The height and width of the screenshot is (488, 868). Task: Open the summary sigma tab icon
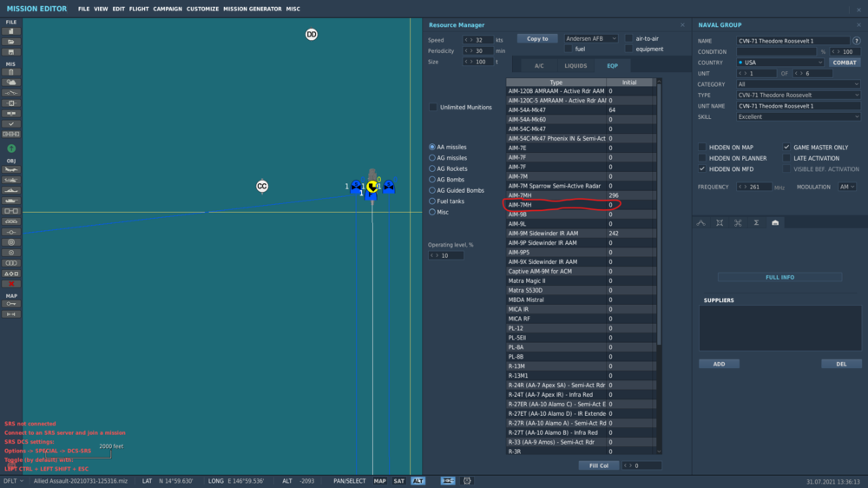[756, 222]
